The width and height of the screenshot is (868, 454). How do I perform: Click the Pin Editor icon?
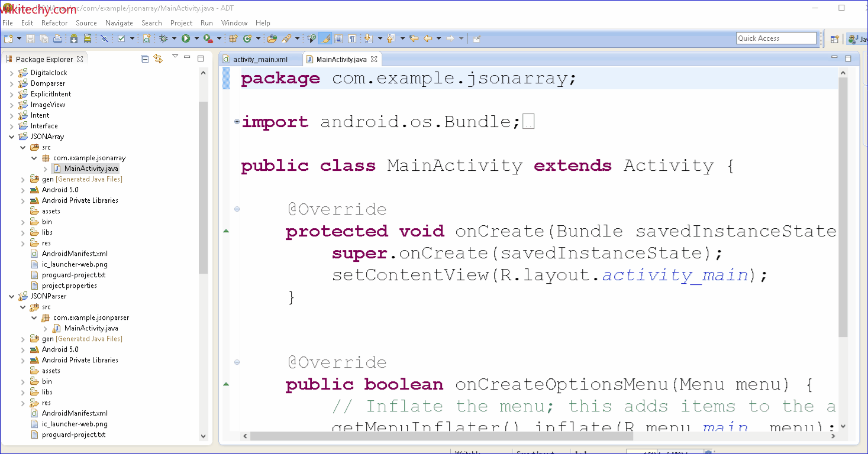(x=476, y=38)
